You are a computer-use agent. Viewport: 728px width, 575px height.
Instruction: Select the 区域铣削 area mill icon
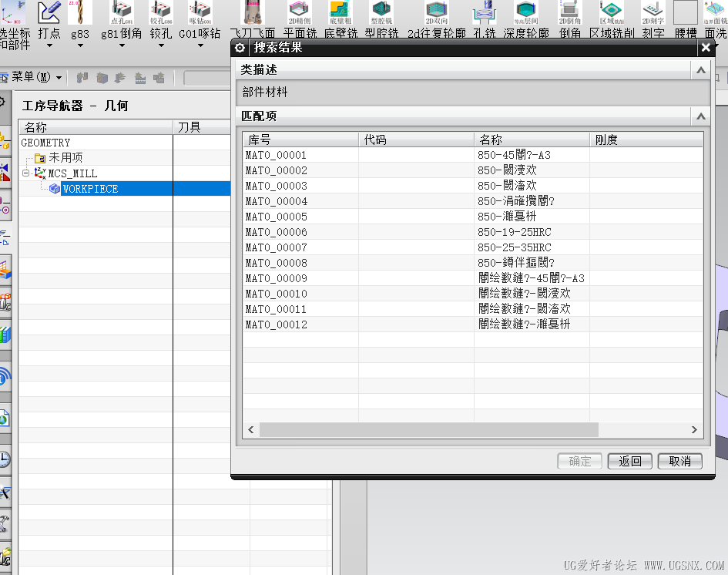pyautogui.click(x=611, y=12)
